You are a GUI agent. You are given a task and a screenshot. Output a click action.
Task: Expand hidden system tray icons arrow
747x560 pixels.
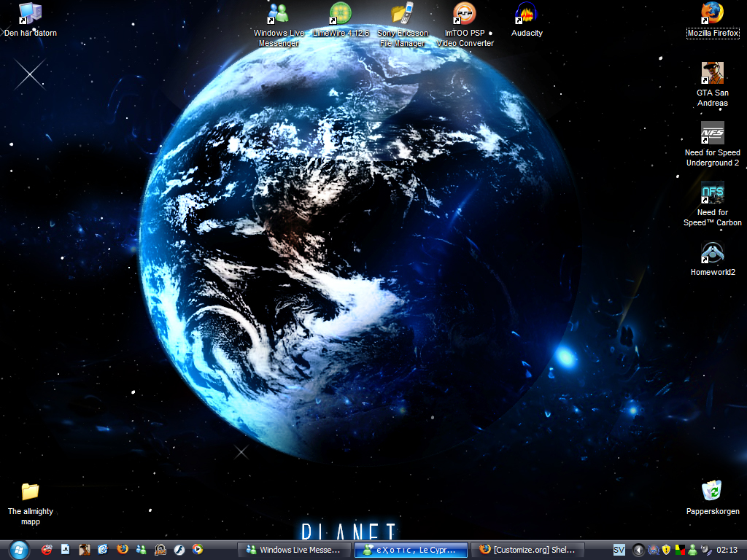point(639,550)
